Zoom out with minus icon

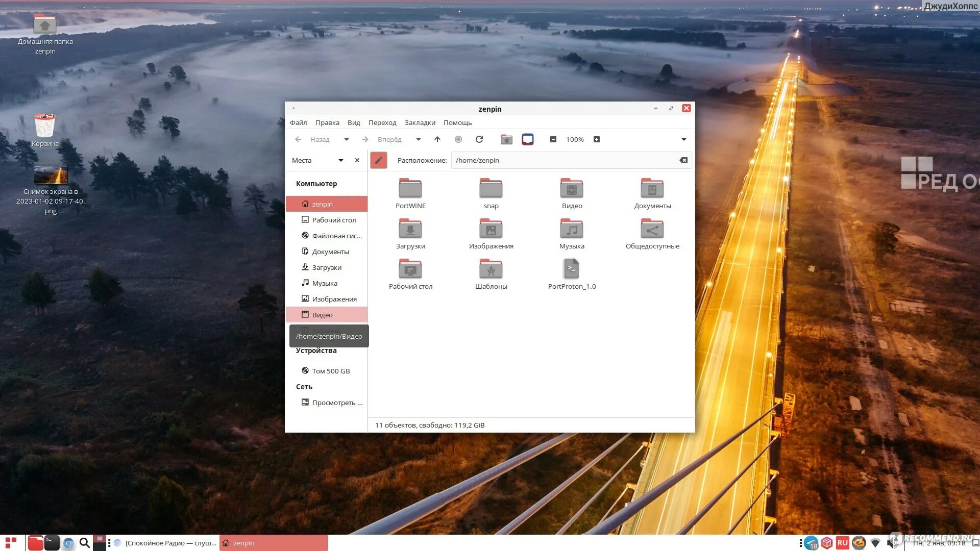pyautogui.click(x=553, y=139)
